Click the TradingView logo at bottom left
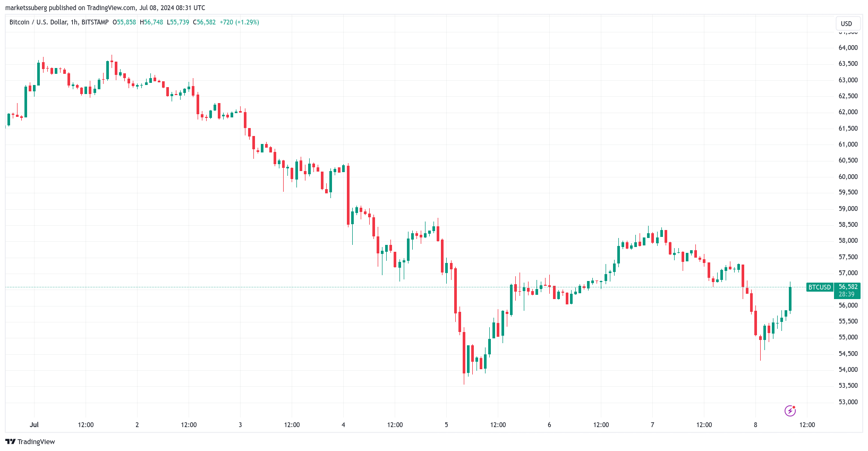 point(30,441)
